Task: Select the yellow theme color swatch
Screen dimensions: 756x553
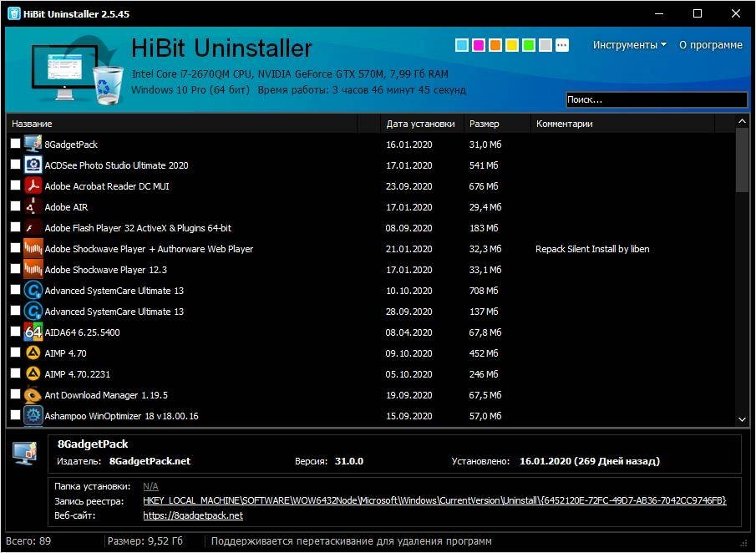Action: point(511,45)
